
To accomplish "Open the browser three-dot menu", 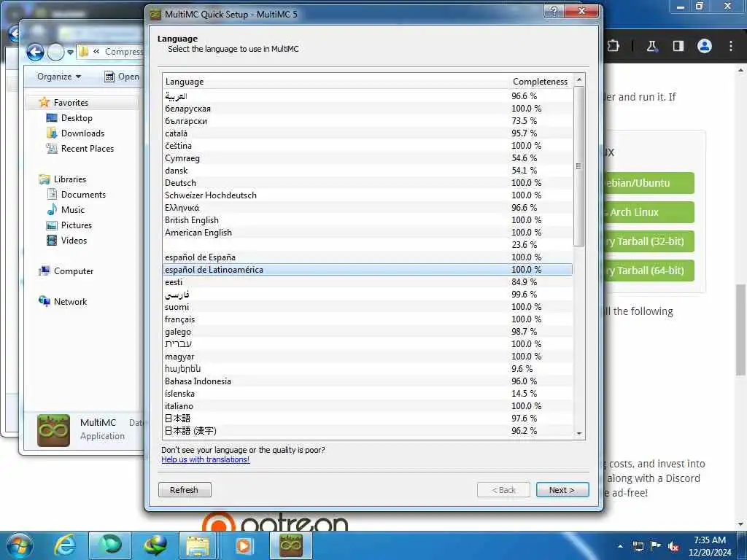I will tap(731, 46).
